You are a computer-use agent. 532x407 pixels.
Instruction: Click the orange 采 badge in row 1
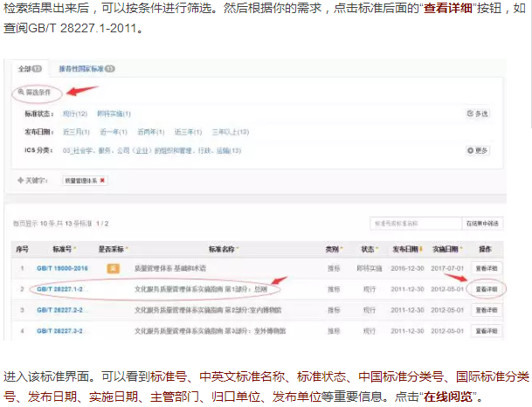112,268
